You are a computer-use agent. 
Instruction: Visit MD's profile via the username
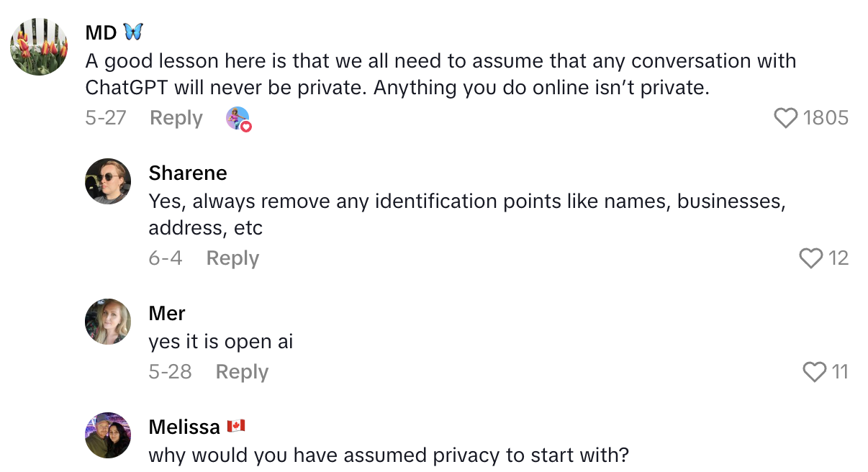[101, 32]
